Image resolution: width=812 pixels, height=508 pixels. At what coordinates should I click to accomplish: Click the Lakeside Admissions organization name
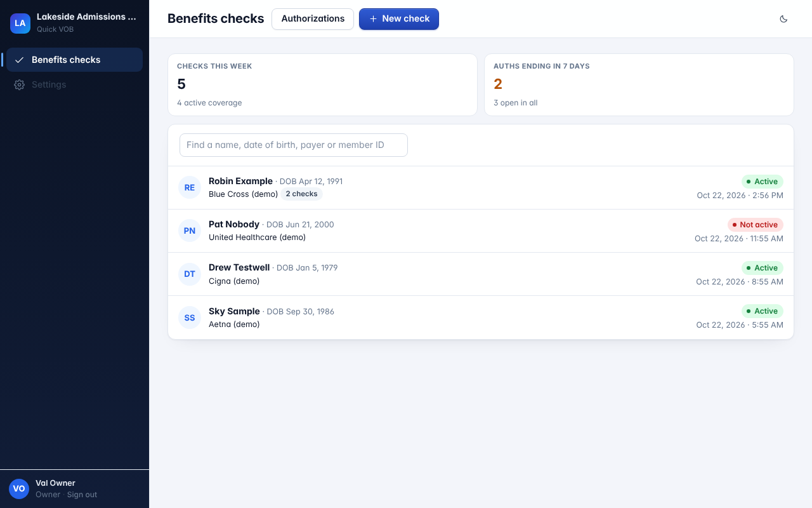coord(86,17)
